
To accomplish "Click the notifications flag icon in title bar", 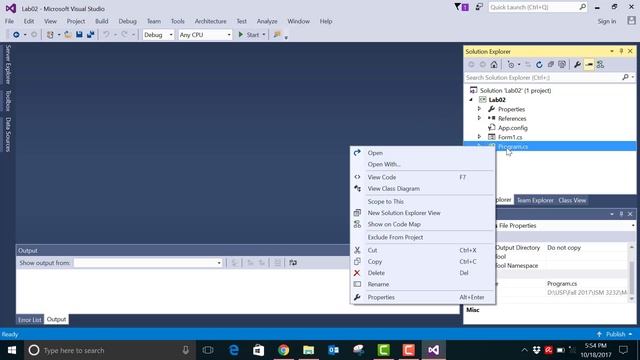I will point(461,7).
